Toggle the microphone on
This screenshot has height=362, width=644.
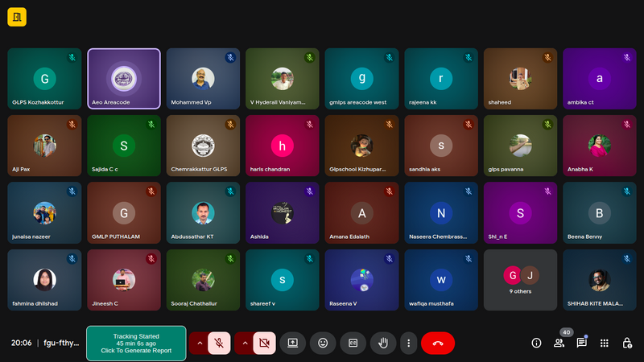coord(219,343)
